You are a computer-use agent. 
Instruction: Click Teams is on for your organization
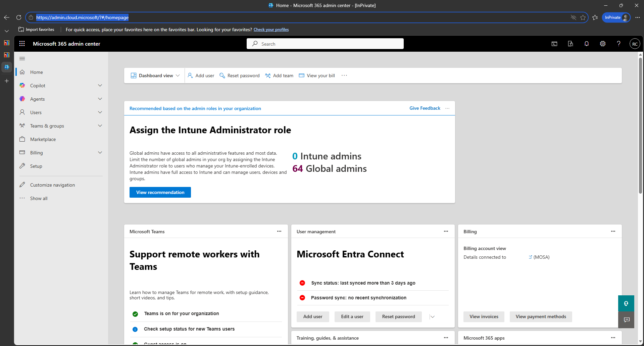coord(182,313)
